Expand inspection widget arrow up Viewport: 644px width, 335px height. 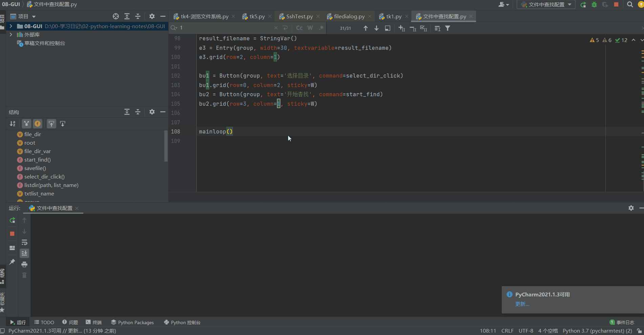(x=634, y=40)
